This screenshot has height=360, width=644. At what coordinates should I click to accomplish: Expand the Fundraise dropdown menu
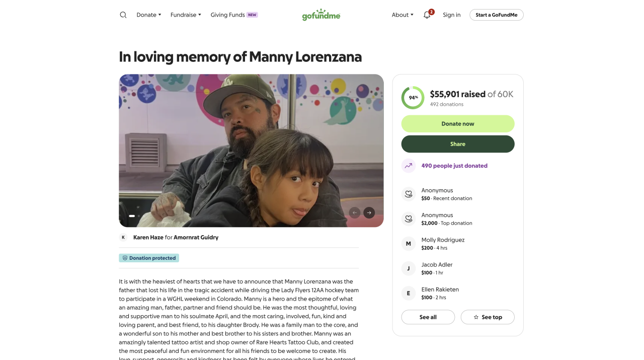tap(186, 15)
